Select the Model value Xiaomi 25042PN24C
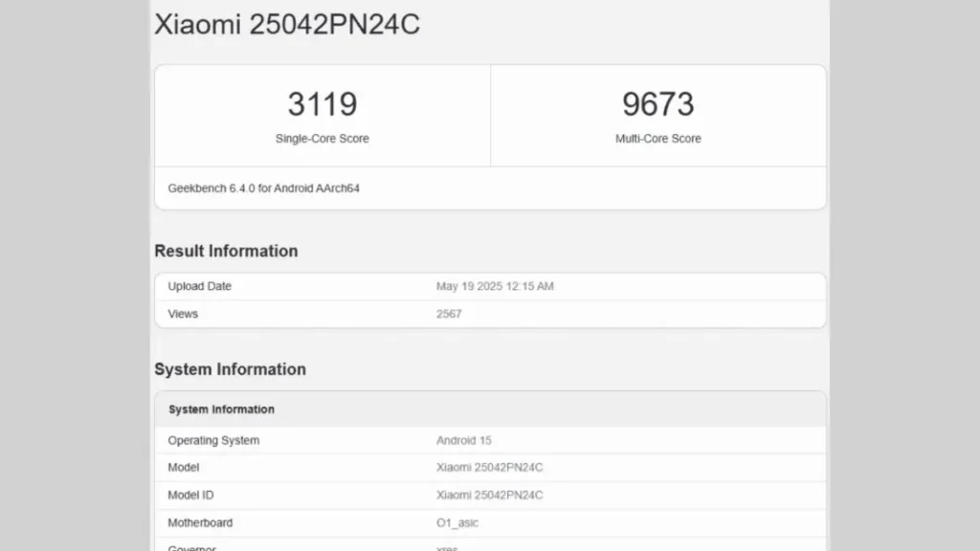 pos(489,467)
